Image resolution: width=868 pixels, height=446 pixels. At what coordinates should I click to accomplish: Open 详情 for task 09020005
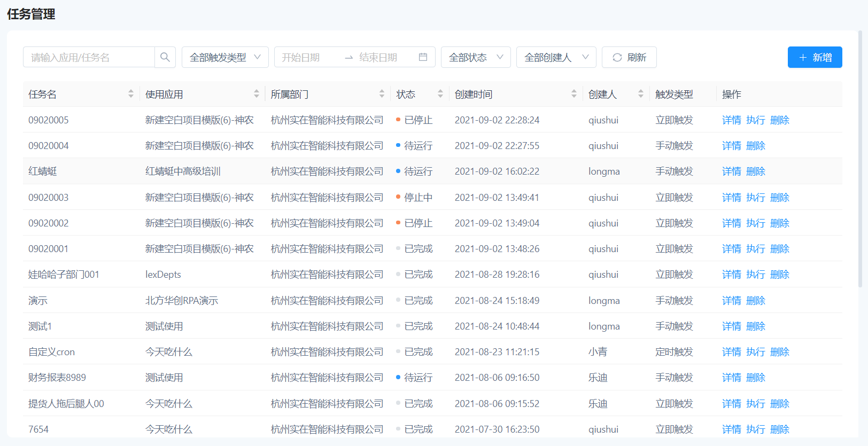(731, 120)
